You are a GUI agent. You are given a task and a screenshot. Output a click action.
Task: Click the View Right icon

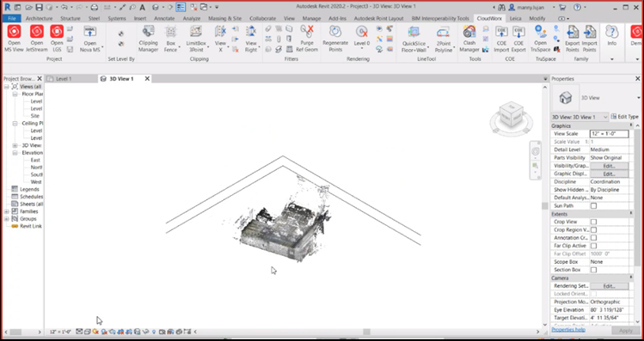251,32
